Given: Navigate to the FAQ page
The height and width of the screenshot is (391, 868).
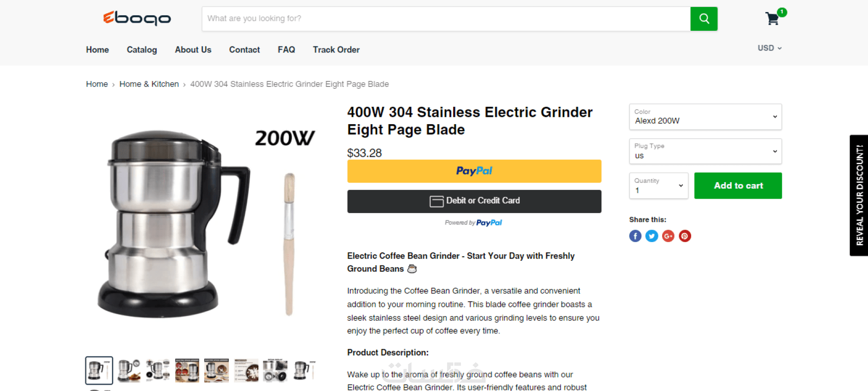Looking at the screenshot, I should [286, 50].
